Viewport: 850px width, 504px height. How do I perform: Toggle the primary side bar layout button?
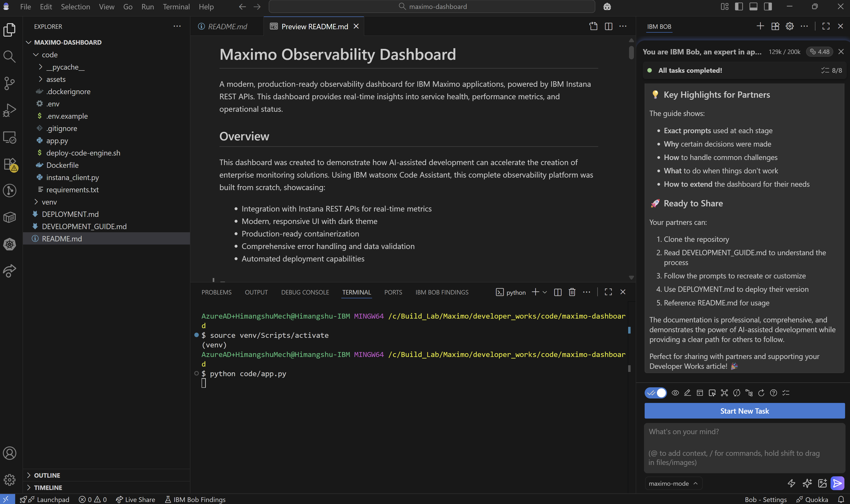[x=739, y=6]
